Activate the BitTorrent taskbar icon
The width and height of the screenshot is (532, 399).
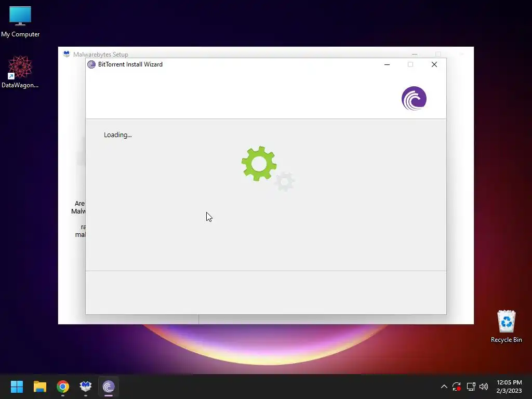109,387
